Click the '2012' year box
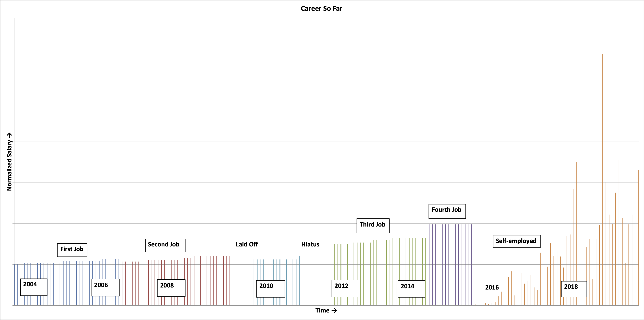This screenshot has height=320, width=644. pyautogui.click(x=345, y=289)
